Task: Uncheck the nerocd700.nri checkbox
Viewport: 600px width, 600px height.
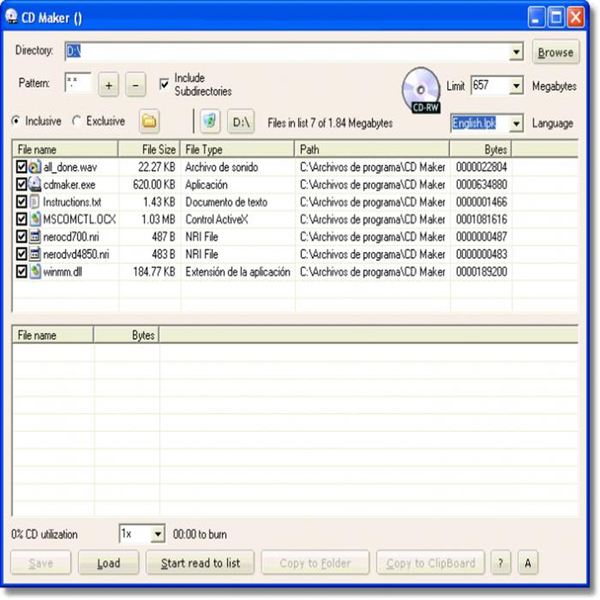Action: [x=21, y=236]
